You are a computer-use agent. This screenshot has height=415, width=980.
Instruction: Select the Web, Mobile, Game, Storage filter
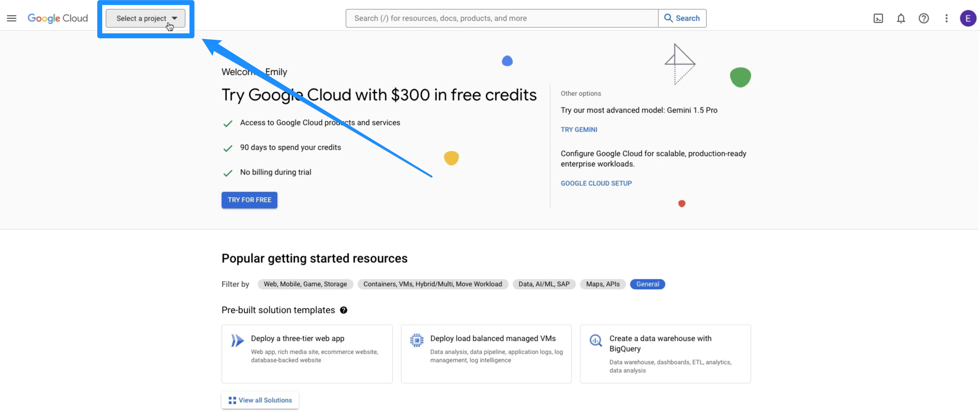305,284
